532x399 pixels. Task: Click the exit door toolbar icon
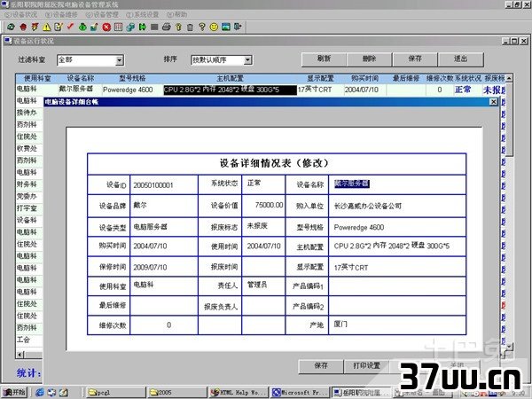point(238,27)
